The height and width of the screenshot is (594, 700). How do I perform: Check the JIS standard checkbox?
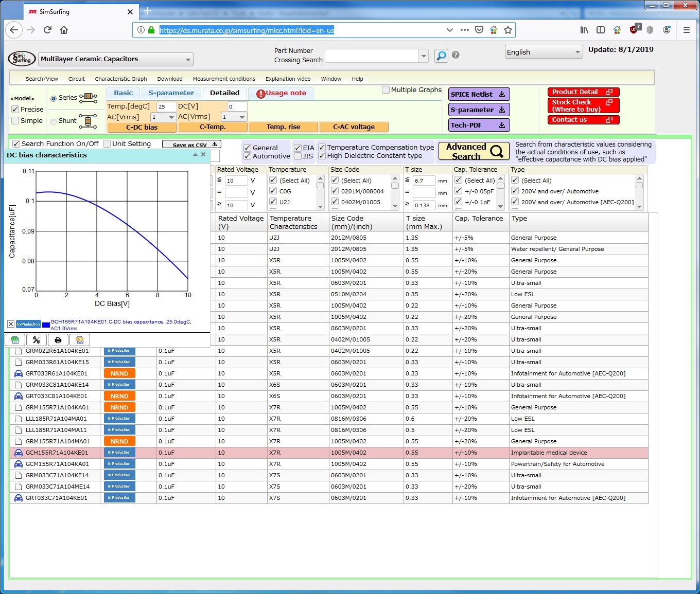point(297,156)
